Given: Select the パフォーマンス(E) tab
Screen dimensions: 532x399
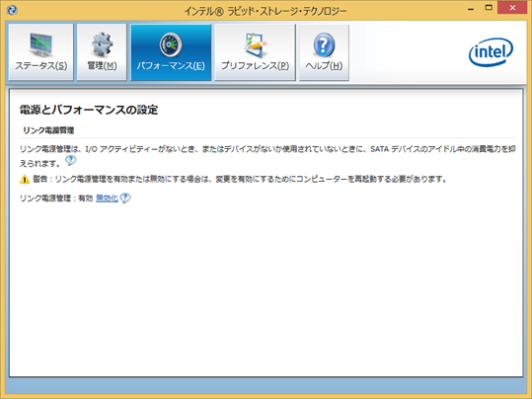Looking at the screenshot, I should pyautogui.click(x=171, y=52).
